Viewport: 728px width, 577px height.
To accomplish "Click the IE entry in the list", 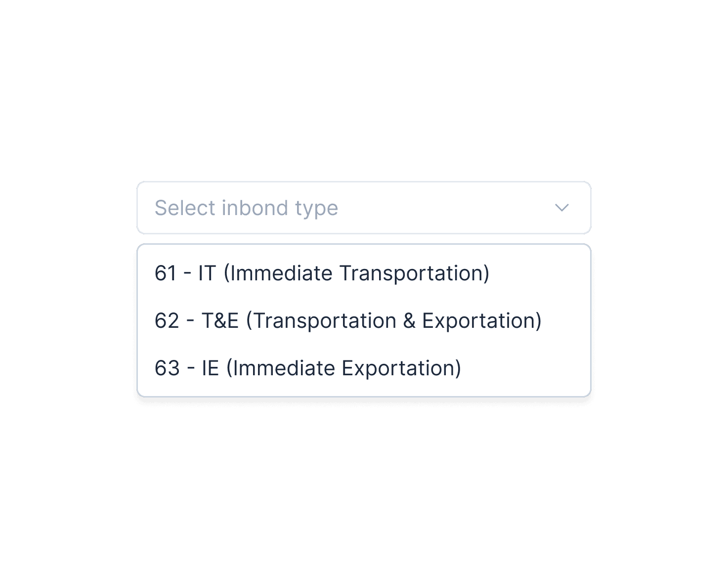I will coord(307,368).
